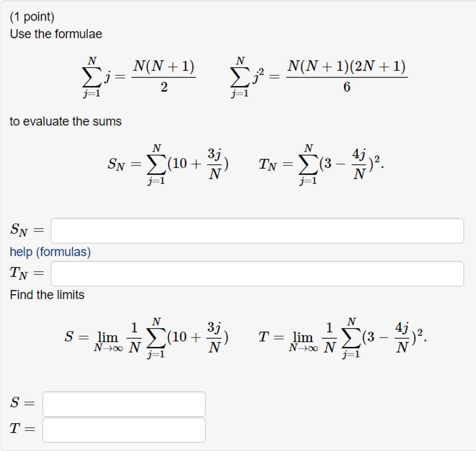Viewport: 476px width, 451px height.
Task: Click the "T_N =" label beside input
Action: 27,273
